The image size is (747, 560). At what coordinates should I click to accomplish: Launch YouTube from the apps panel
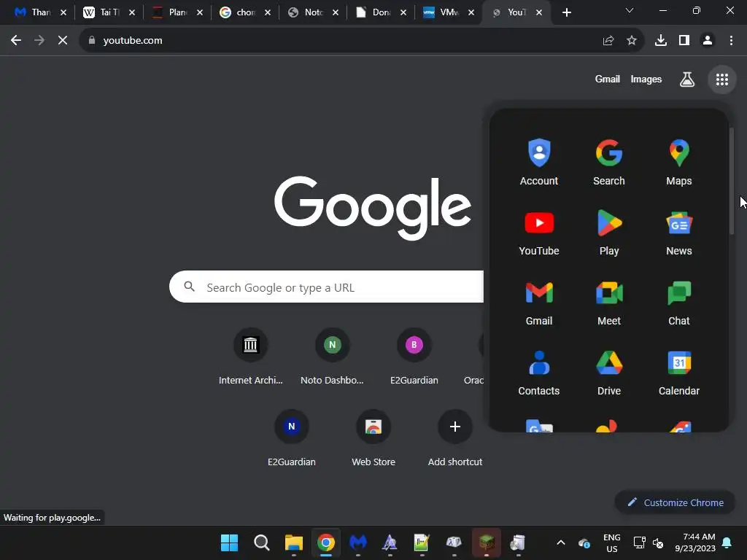[x=539, y=233]
